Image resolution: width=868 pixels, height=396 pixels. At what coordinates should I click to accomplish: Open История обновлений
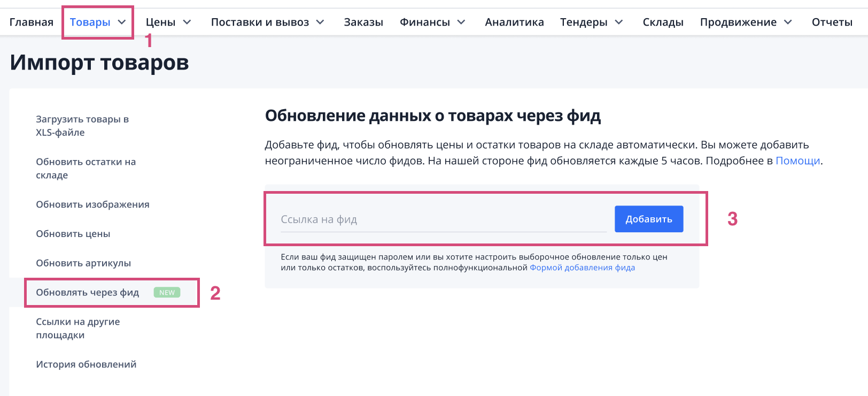(86, 364)
